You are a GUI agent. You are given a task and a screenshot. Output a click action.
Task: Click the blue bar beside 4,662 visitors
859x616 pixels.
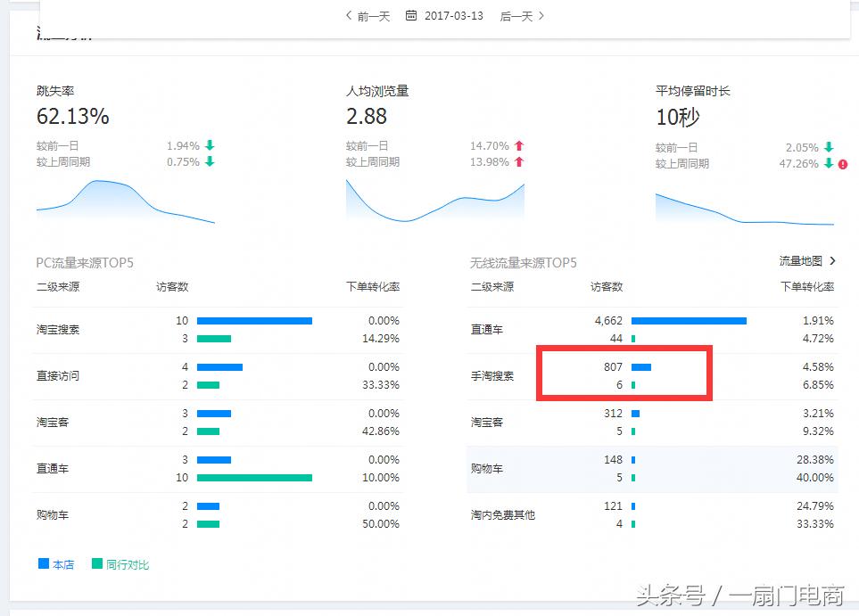[x=691, y=320]
